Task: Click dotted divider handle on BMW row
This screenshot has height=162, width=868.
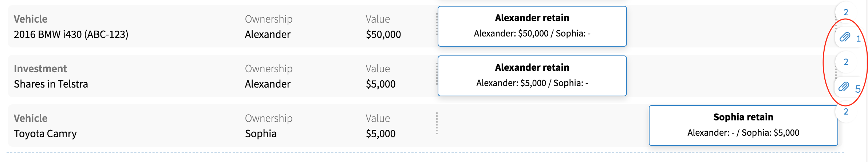Action: tap(437, 24)
